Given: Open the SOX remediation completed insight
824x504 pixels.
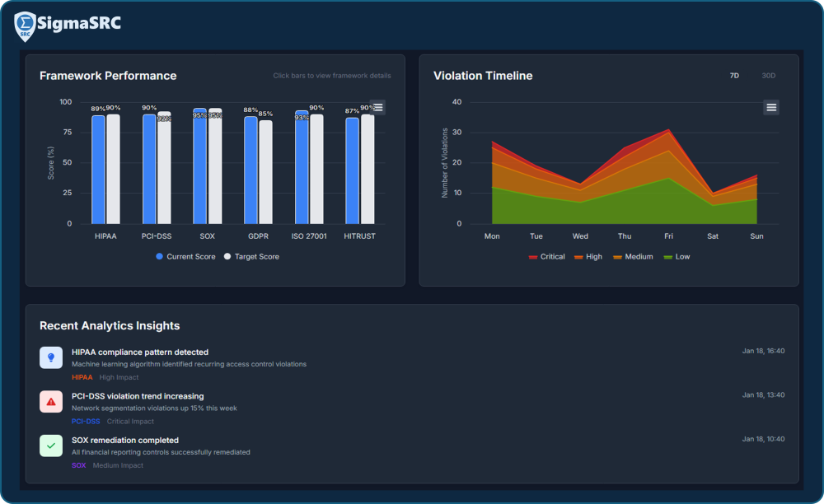Looking at the screenshot, I should (125, 441).
